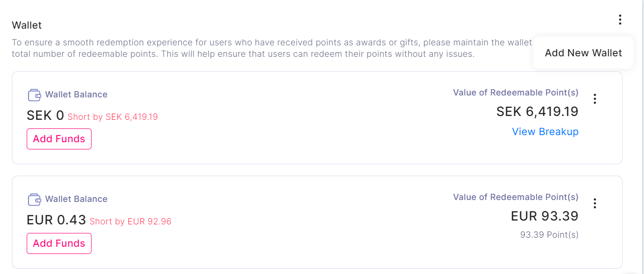Add Funds to the SEK wallet
Screen dimensions: 644x274
click(x=59, y=139)
